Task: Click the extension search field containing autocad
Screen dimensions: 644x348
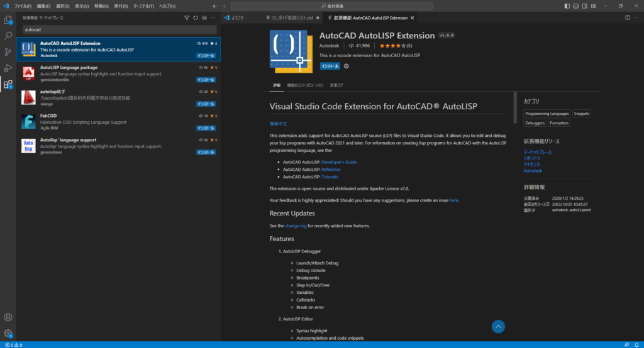Action: tap(119, 30)
